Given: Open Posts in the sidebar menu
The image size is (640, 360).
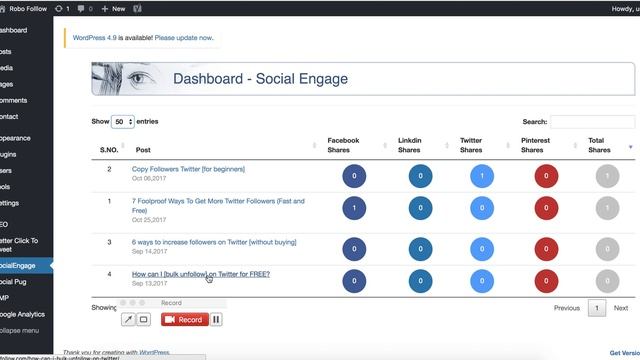Looking at the screenshot, I should click(6, 52).
